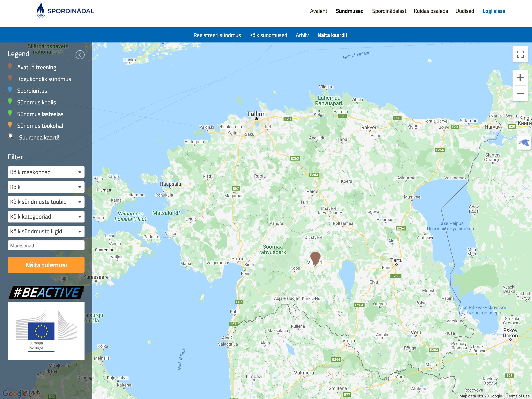
Task: Click the #BeActive banner
Action: pos(46,292)
